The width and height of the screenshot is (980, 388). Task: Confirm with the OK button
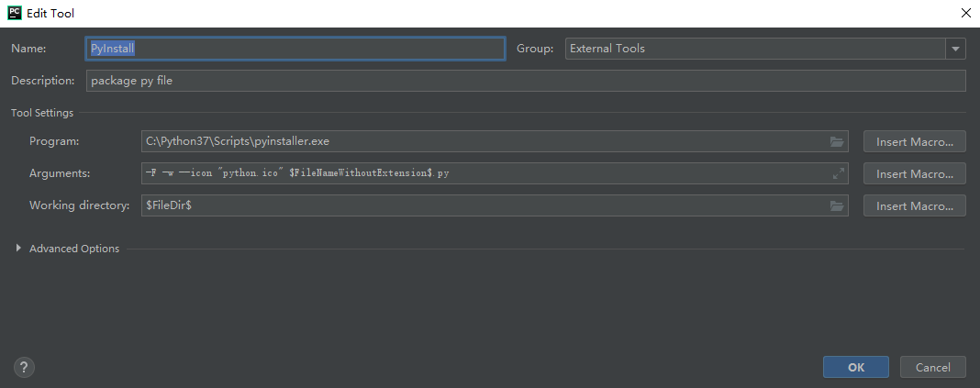(x=855, y=368)
